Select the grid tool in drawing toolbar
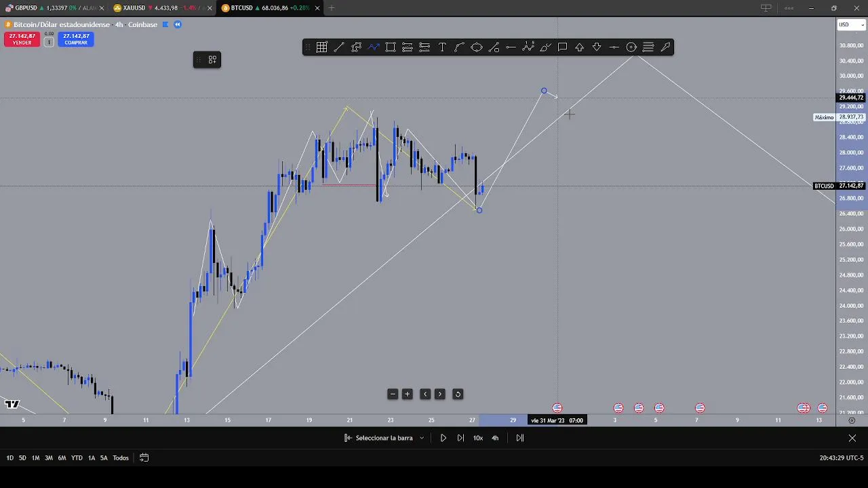The image size is (868, 488). 321,47
